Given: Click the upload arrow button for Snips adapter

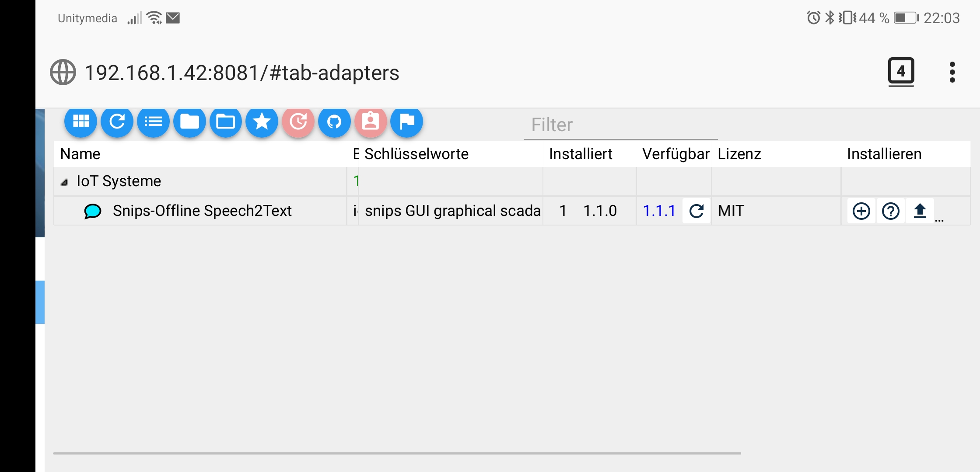Looking at the screenshot, I should [x=920, y=211].
